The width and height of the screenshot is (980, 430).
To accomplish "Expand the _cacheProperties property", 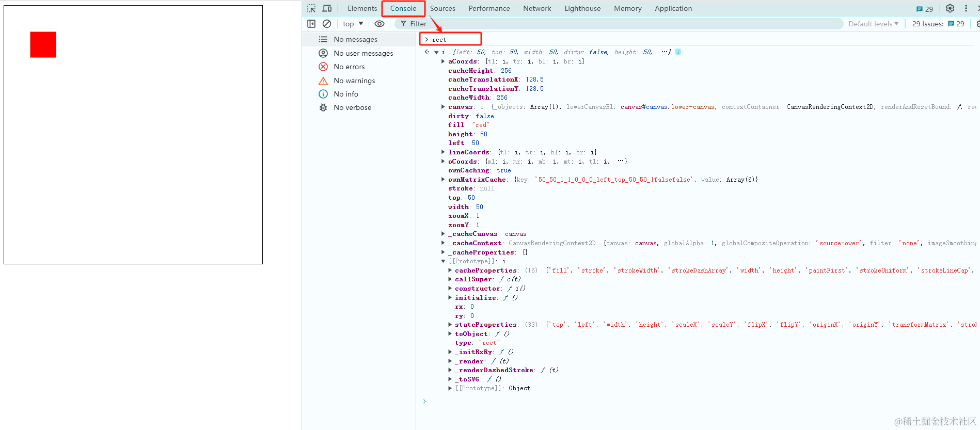I will tap(443, 252).
